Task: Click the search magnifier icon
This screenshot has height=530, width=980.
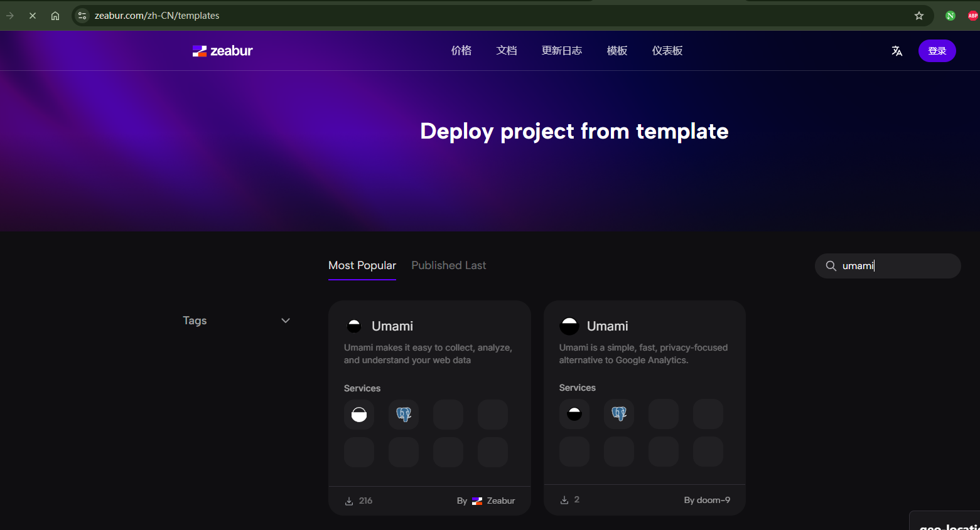Action: coord(831,266)
